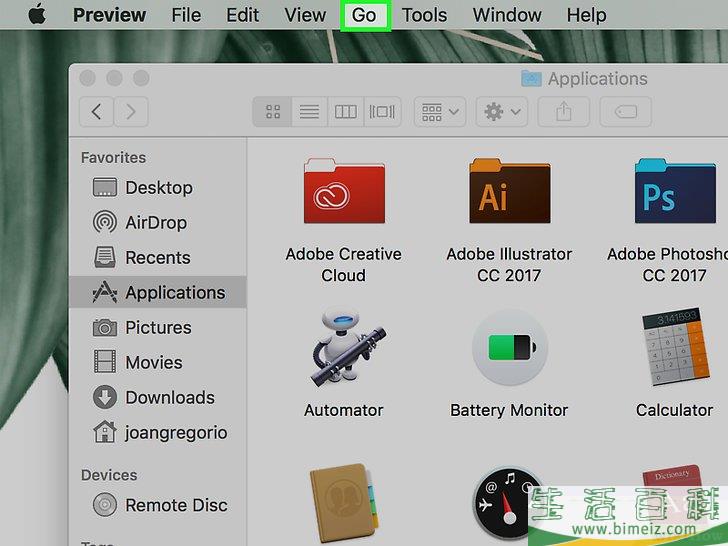
Task: Select the Dashboard gauge app icon
Action: [506, 504]
